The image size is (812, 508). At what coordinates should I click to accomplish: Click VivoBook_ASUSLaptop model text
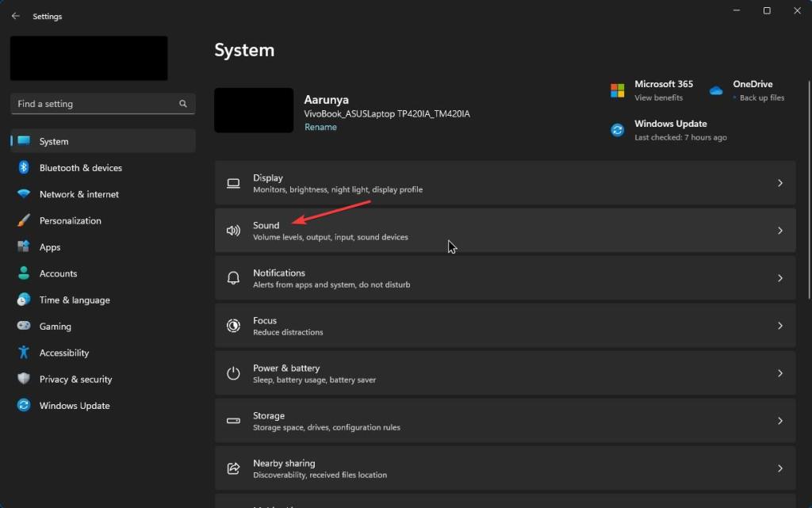pyautogui.click(x=387, y=114)
